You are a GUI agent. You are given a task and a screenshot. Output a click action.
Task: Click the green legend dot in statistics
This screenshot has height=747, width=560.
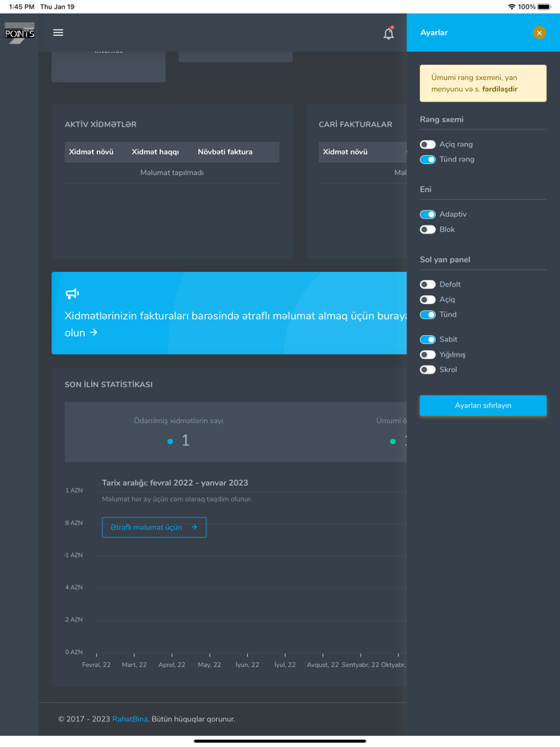(393, 441)
